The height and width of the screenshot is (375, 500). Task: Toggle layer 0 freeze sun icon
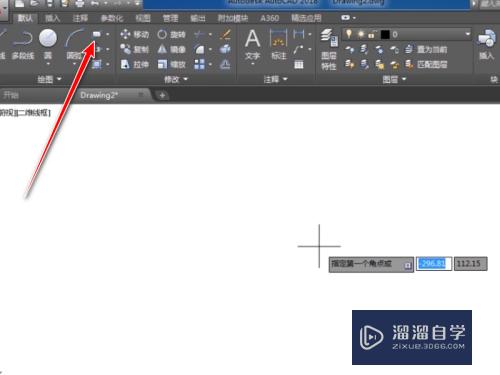361,34
